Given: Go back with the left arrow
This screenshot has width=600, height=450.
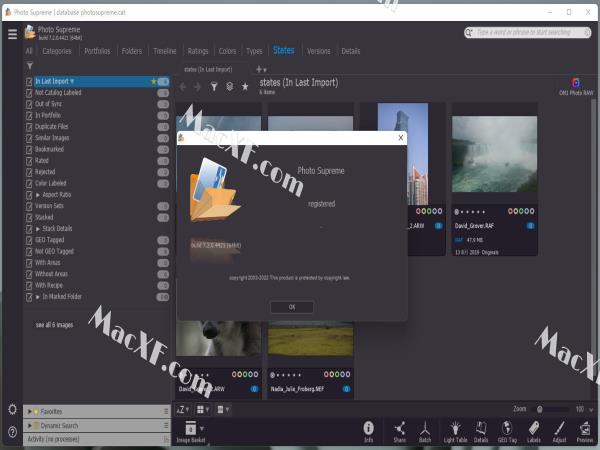Looking at the screenshot, I should (x=183, y=87).
